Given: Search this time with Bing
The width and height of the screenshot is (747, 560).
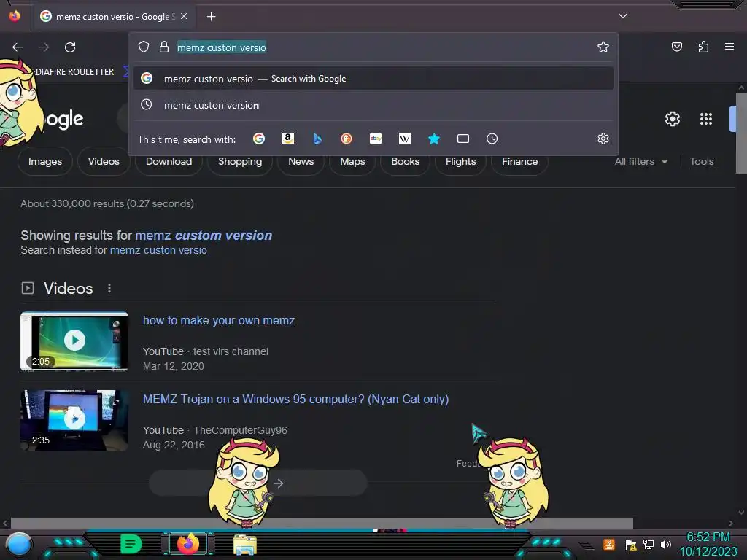Looking at the screenshot, I should click(317, 139).
